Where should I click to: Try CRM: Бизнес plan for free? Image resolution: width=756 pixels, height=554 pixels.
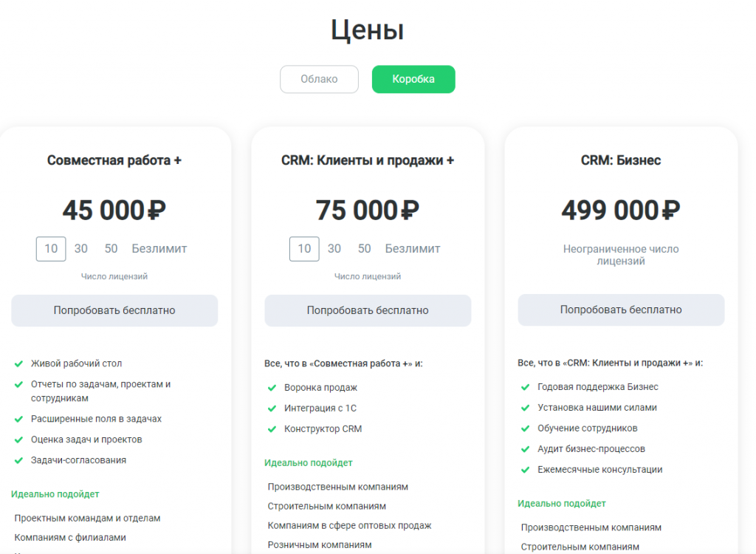point(621,310)
